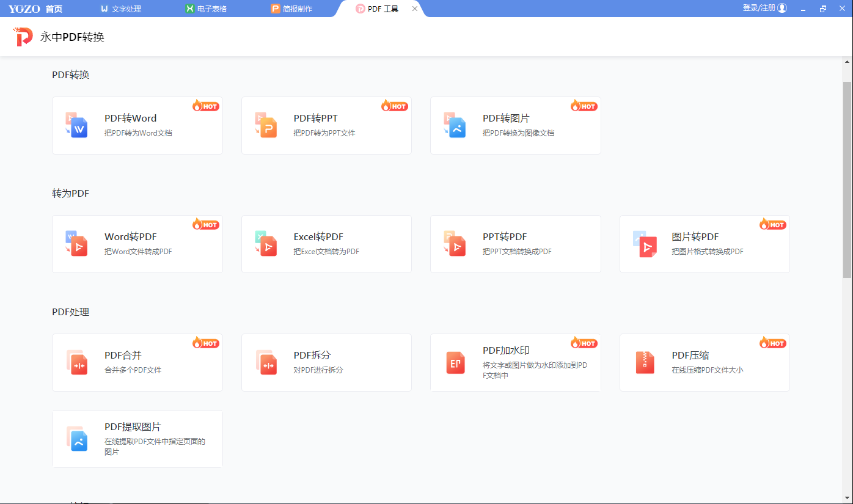The height and width of the screenshot is (504, 853).
Task: Click description 把图片格式转换成PDF
Action: (708, 252)
